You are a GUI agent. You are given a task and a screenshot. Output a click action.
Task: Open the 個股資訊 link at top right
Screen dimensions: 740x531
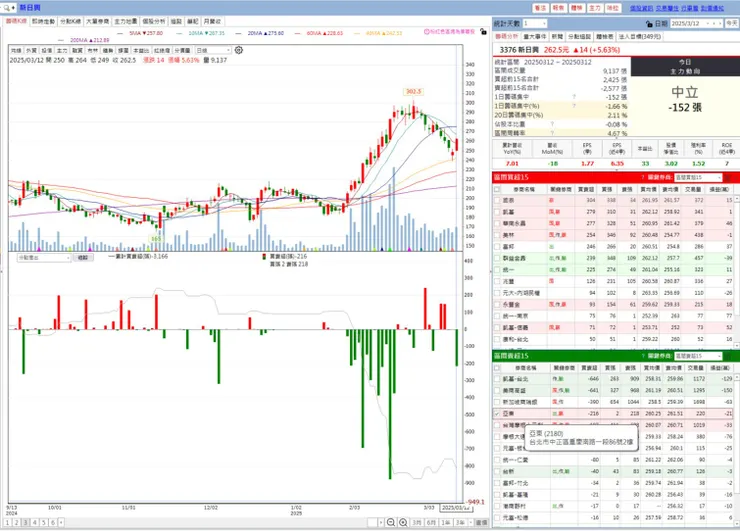[x=641, y=8]
